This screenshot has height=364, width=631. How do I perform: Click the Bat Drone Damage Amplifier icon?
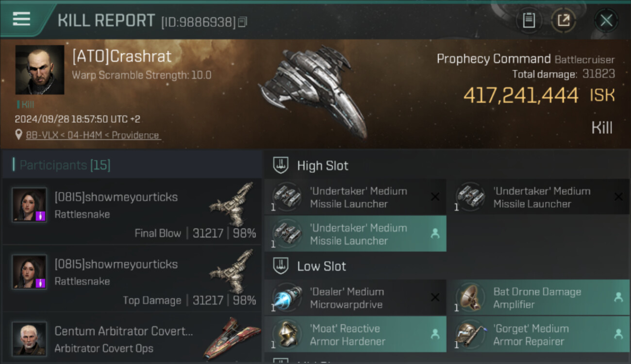470,298
